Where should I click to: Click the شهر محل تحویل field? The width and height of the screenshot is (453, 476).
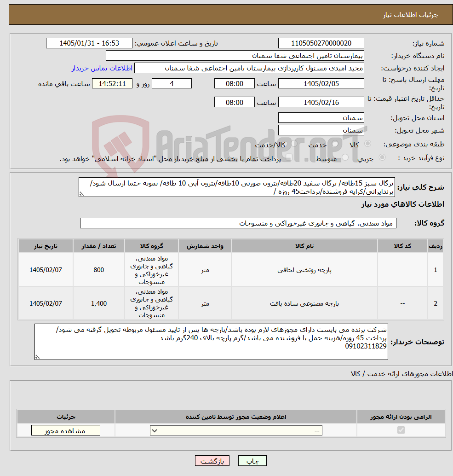pyautogui.click(x=321, y=130)
